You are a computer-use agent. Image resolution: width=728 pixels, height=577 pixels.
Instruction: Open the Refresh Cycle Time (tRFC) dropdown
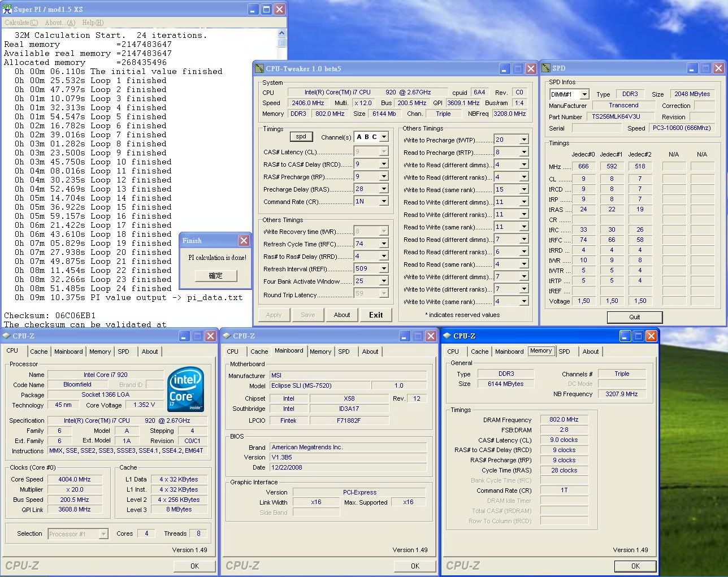coord(384,244)
